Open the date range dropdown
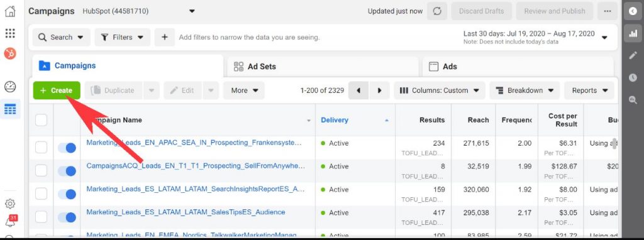 [536, 37]
